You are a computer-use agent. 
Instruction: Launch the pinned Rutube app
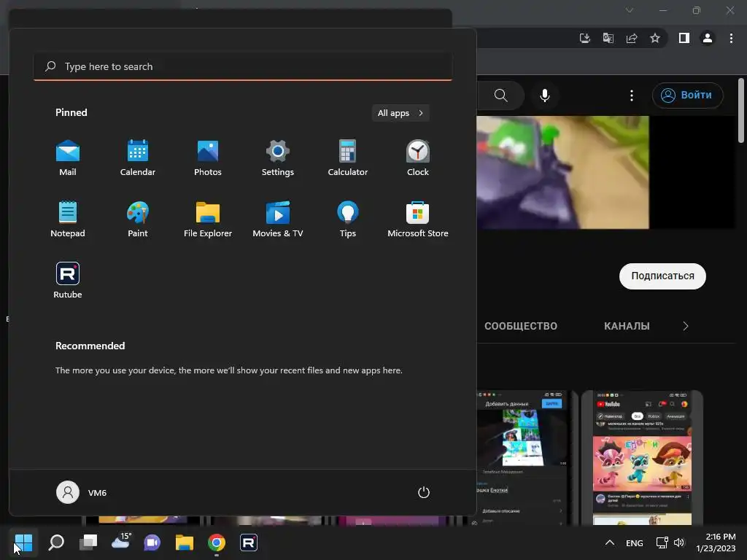point(68,281)
